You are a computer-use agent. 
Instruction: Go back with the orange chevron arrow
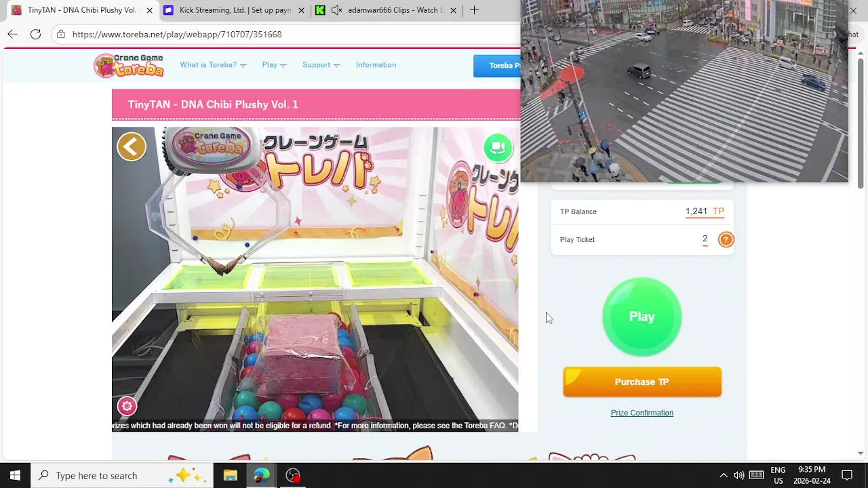[132, 146]
